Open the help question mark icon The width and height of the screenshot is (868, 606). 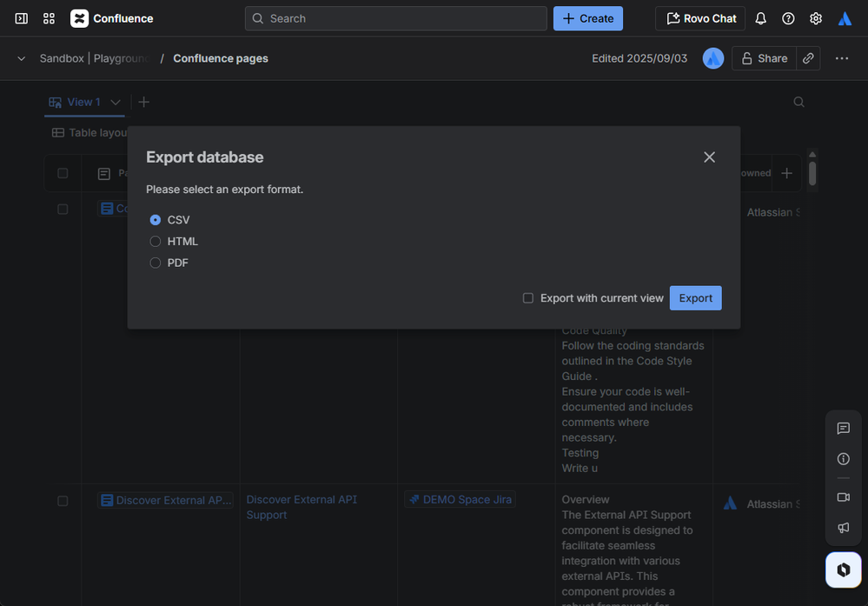point(788,18)
